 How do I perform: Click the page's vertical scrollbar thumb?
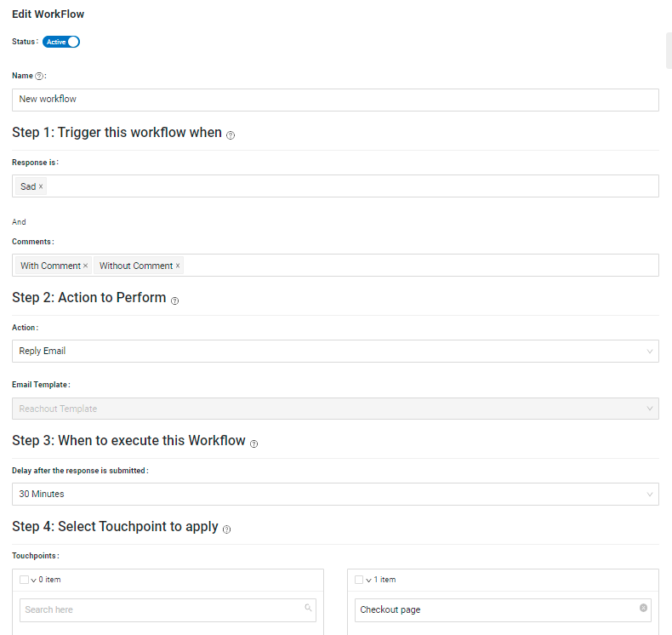(669, 50)
